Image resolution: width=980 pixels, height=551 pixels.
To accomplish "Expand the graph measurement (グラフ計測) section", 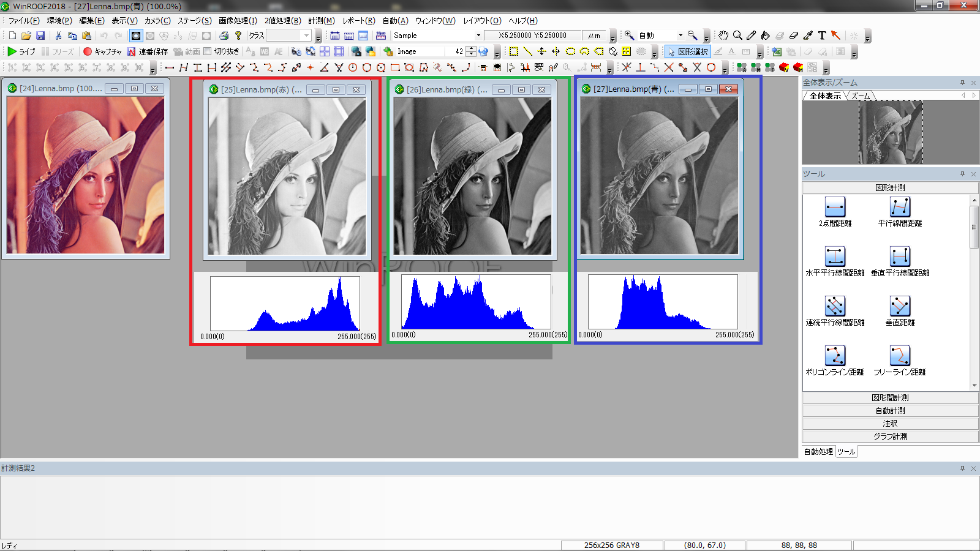I will click(x=890, y=437).
